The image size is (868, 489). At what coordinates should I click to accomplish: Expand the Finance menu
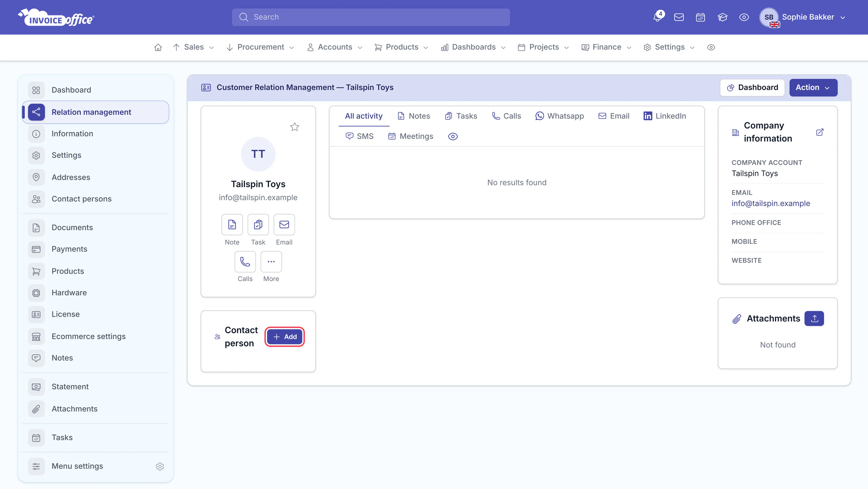click(x=606, y=47)
